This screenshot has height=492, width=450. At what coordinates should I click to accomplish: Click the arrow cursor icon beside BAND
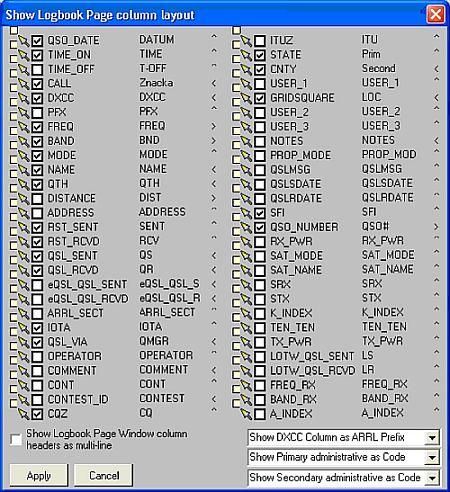[23, 141]
